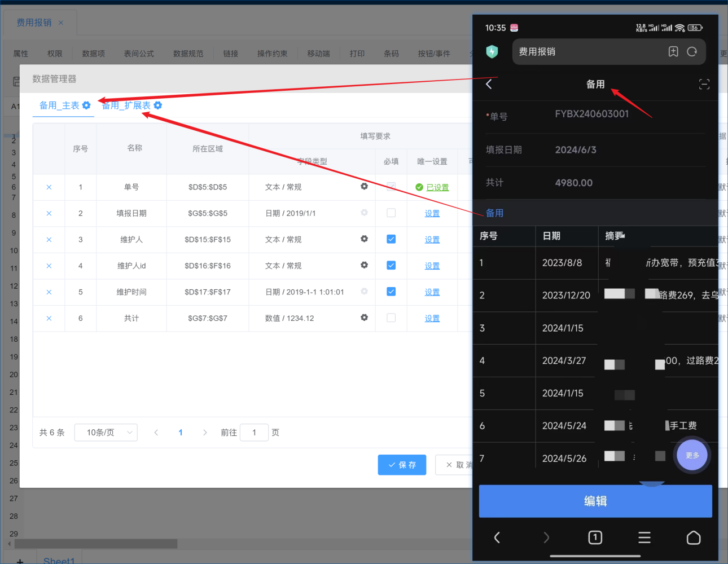Tap the bookmark add icon in phone address bar
Screen dimensions: 728x564
click(673, 51)
